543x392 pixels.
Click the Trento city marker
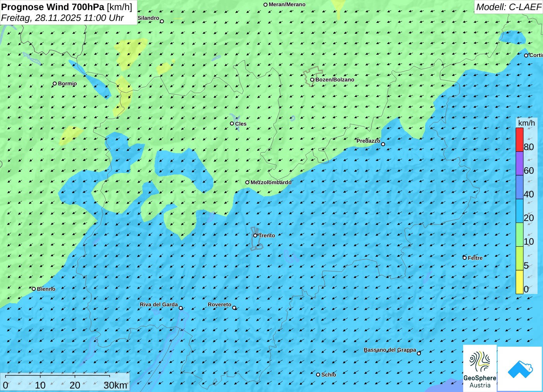[x=255, y=235]
